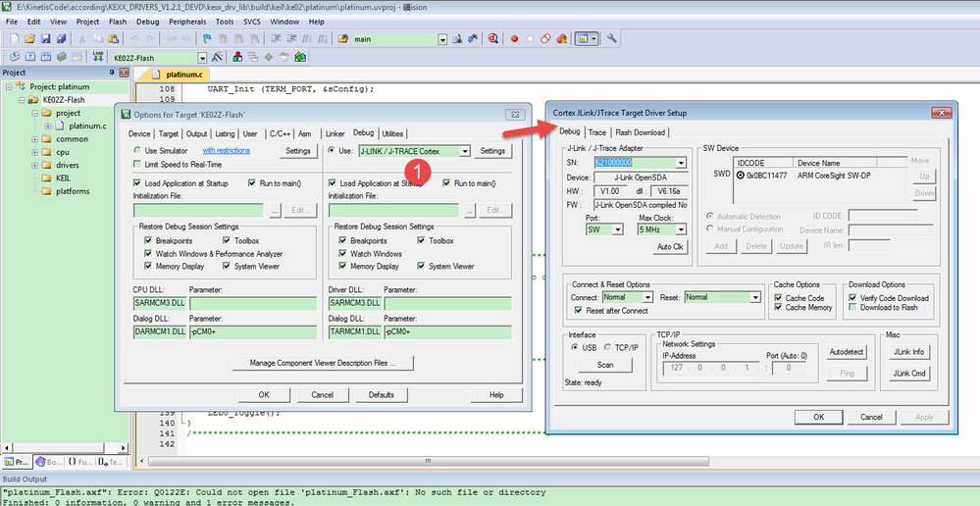Viewport: 980px width, 506px height.
Task: Build target files icon
Action: pyautogui.click(x=30, y=57)
